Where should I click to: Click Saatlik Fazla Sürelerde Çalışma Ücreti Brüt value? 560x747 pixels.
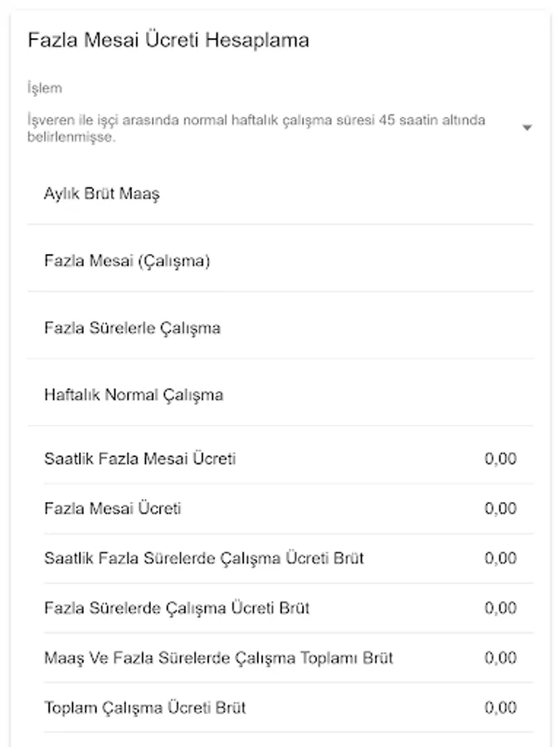pos(500,558)
